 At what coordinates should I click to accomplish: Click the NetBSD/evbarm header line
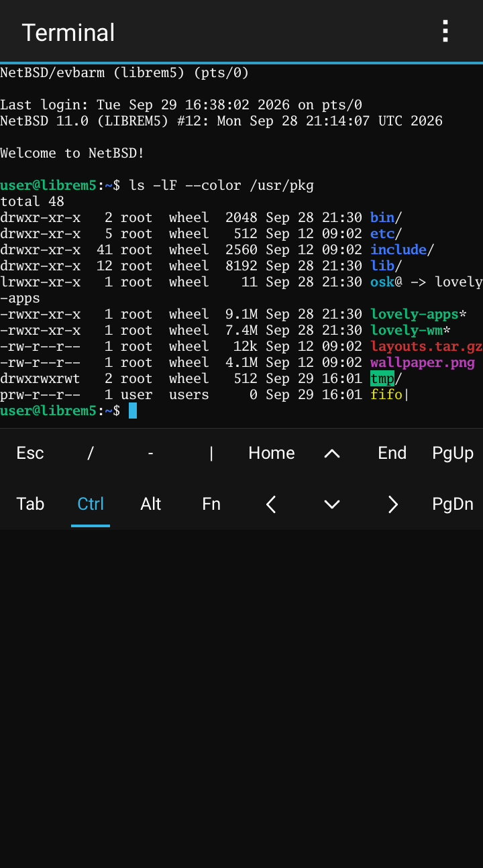pyautogui.click(x=125, y=72)
